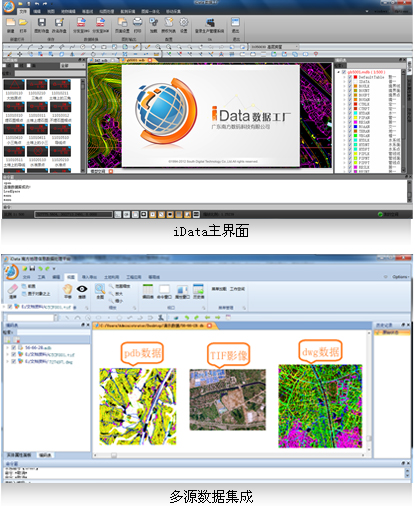Click the black eye view icon
This screenshot has width=415, height=519.
pos(82,289)
